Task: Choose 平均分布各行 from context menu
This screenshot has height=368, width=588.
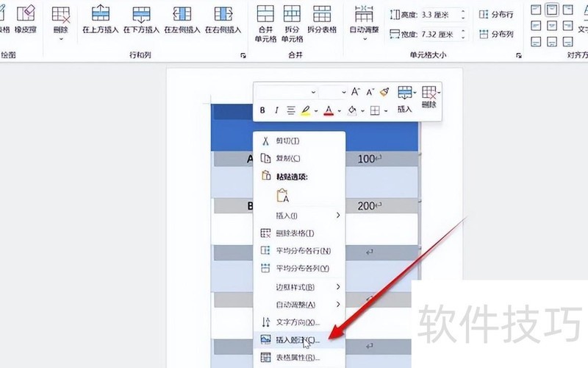Action: point(299,250)
